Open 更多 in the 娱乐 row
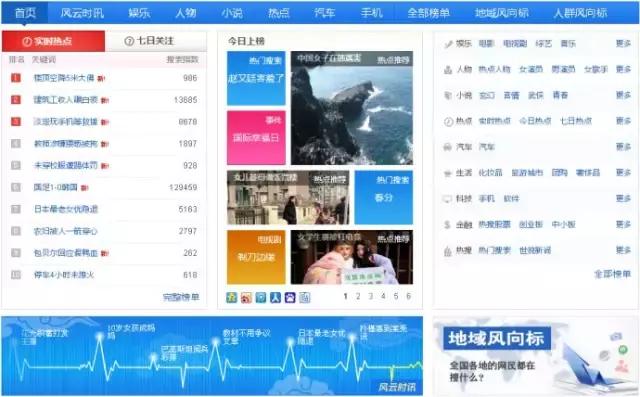The height and width of the screenshot is (397, 640). [623, 43]
